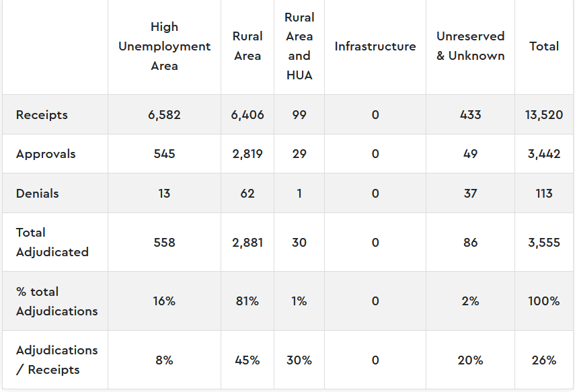The image size is (575, 392).
Task: Click the 113 total denials cell
Action: tap(544, 194)
